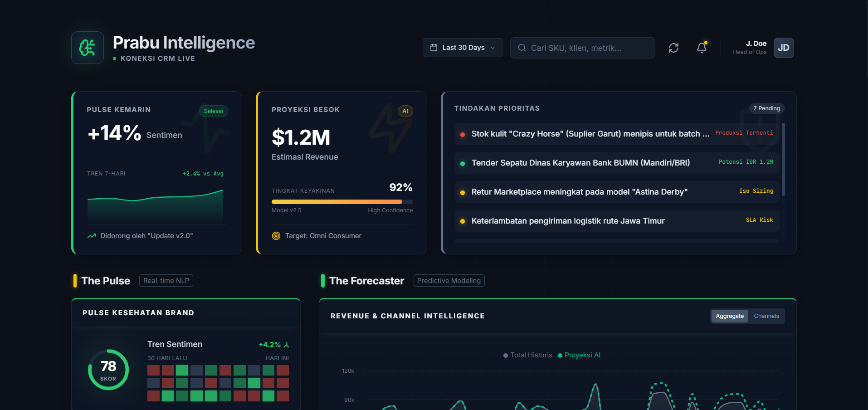
Task: Click the "Head of Ops" role text
Action: (x=750, y=52)
